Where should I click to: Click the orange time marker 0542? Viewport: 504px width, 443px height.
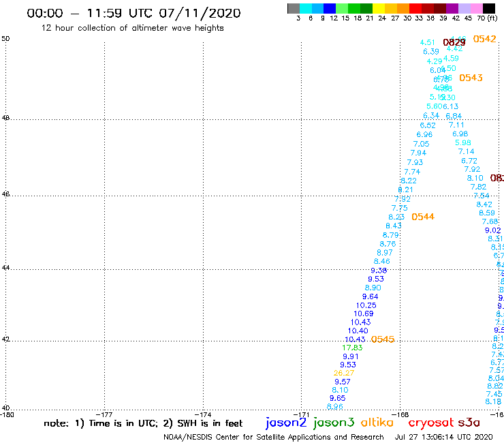point(485,40)
